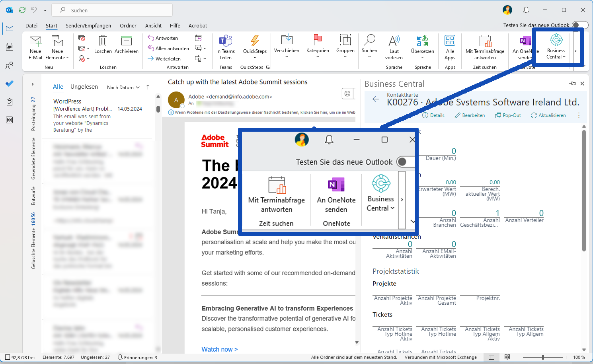Click Allen antworten button

click(x=168, y=49)
